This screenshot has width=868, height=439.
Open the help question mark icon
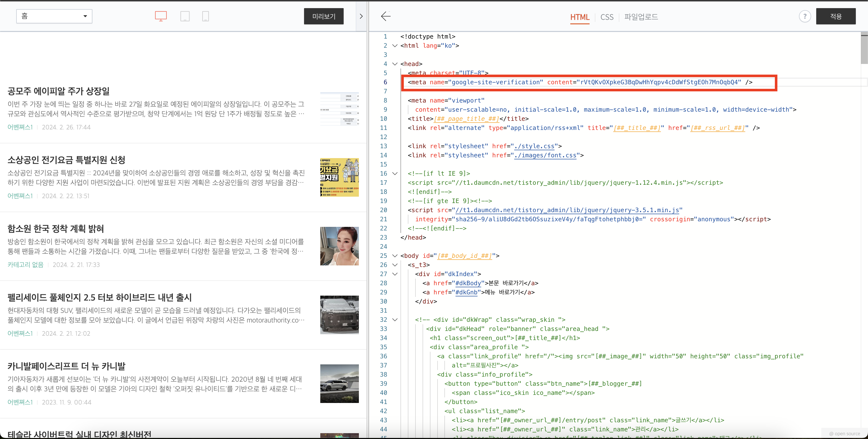[x=805, y=16]
